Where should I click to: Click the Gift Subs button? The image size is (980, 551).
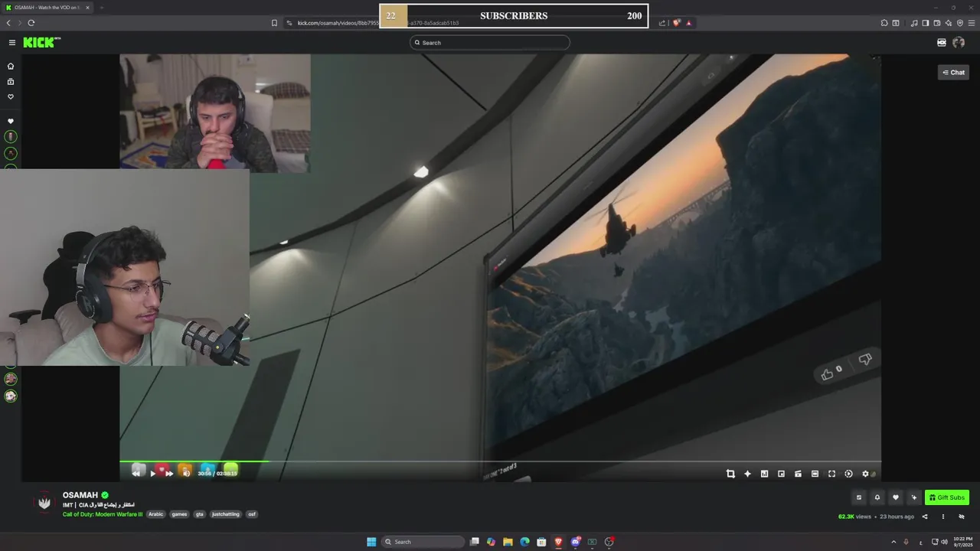(947, 497)
